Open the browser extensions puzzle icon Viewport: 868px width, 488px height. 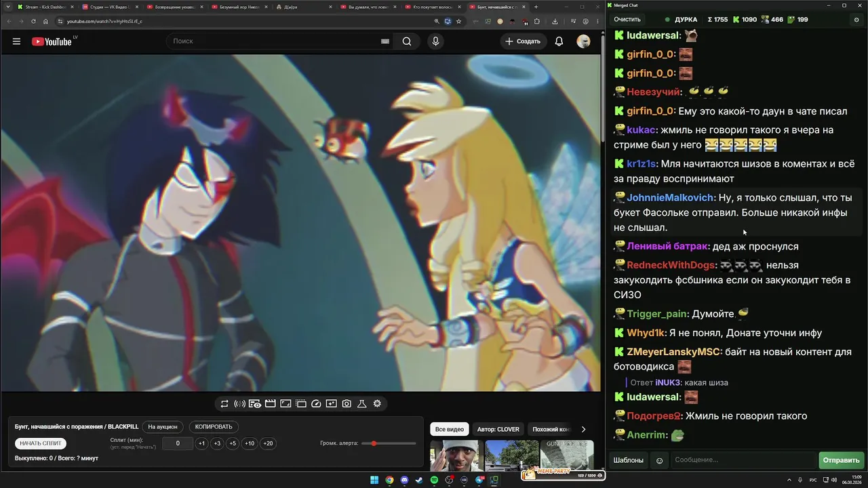537,21
